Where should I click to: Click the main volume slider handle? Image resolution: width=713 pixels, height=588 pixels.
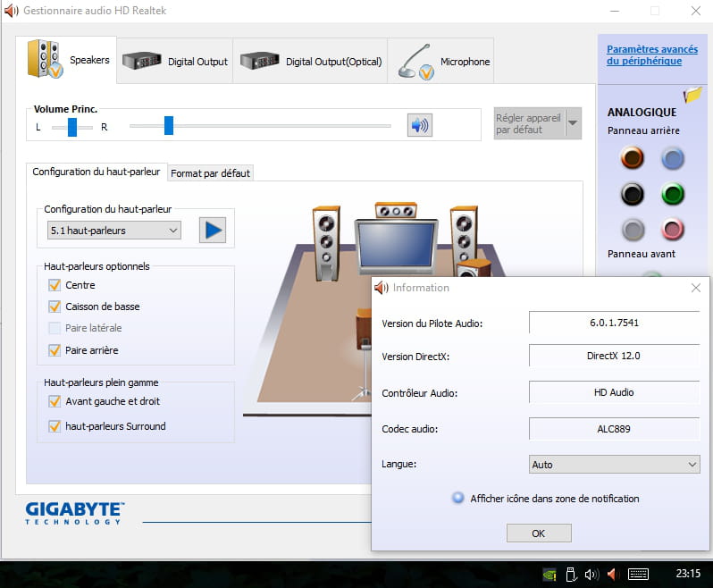pos(169,125)
